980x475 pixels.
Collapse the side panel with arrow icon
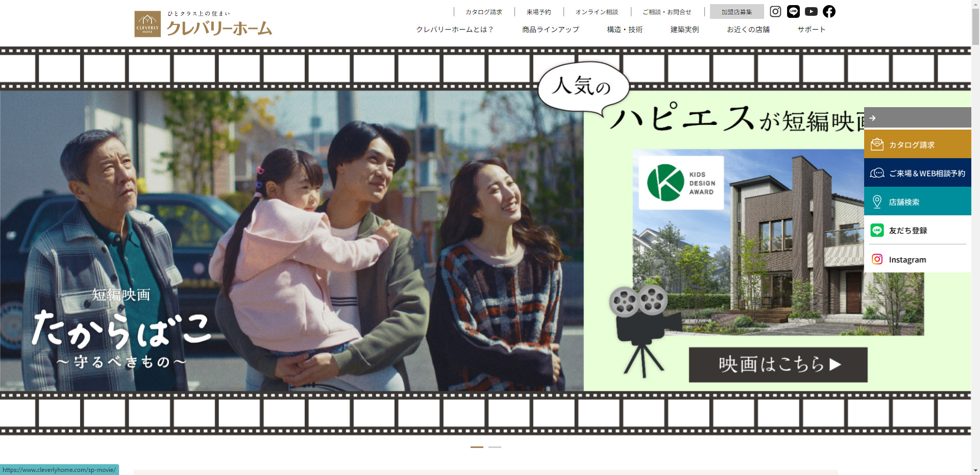[873, 118]
